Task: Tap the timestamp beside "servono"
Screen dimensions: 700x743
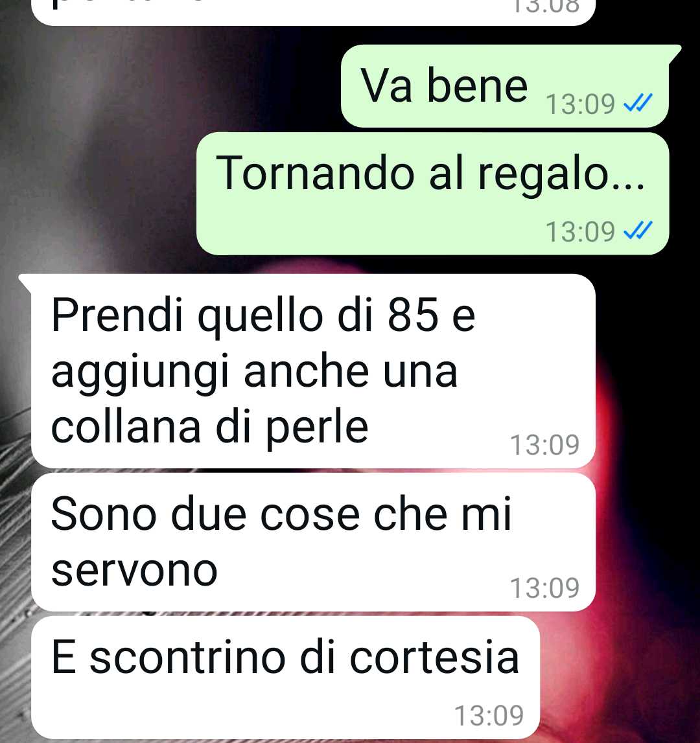Action: (544, 588)
